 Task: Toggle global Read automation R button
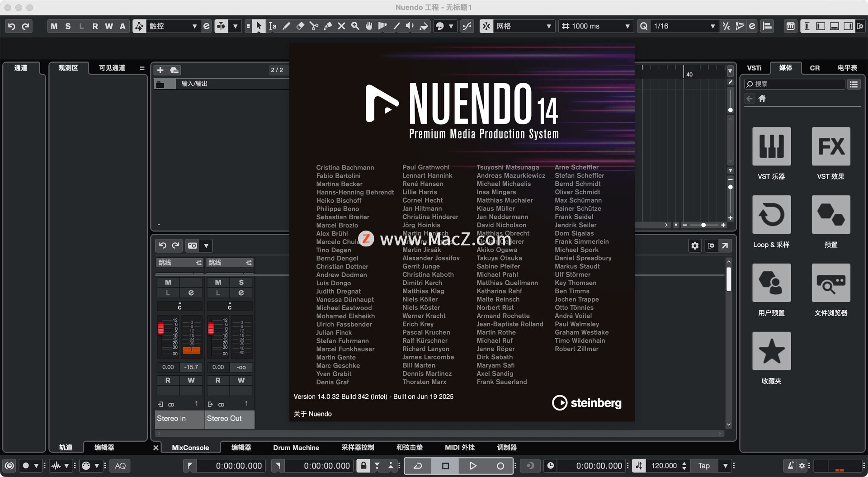(x=95, y=26)
